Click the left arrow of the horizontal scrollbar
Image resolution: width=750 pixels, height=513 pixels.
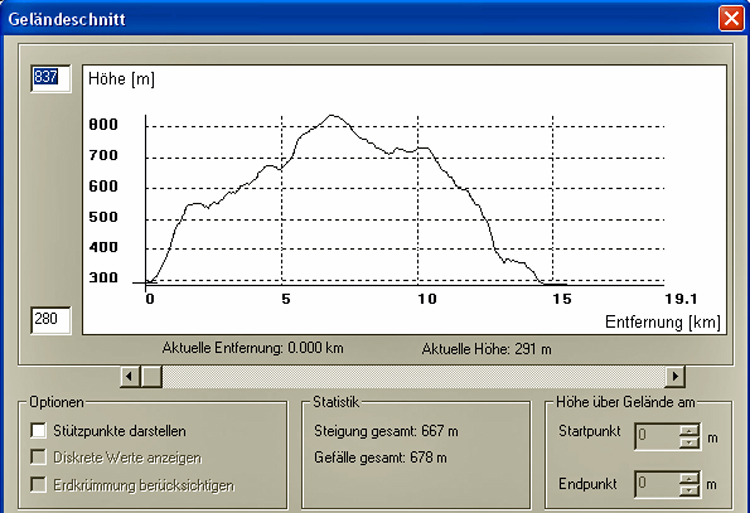130,376
